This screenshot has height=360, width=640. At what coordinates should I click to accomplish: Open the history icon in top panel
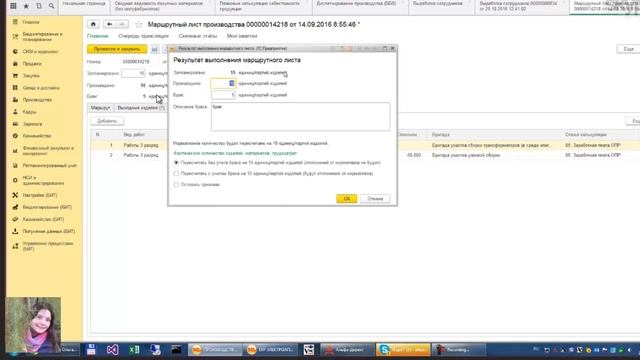click(39, 6)
